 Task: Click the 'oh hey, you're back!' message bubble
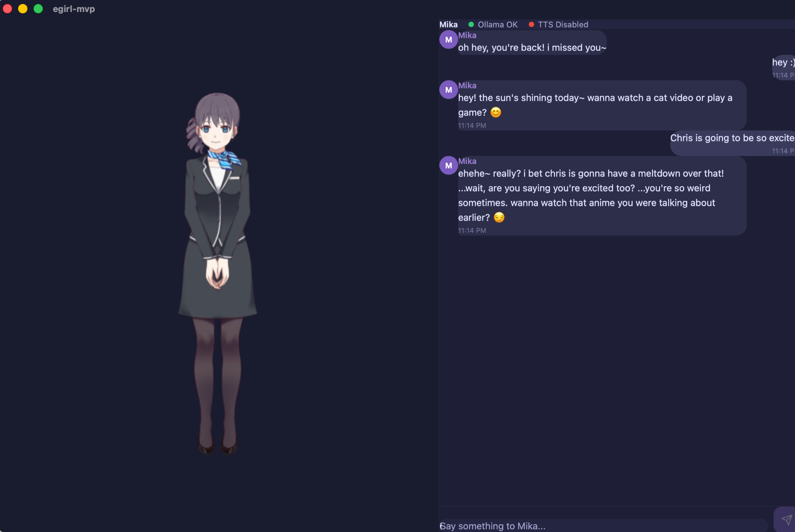[532, 42]
